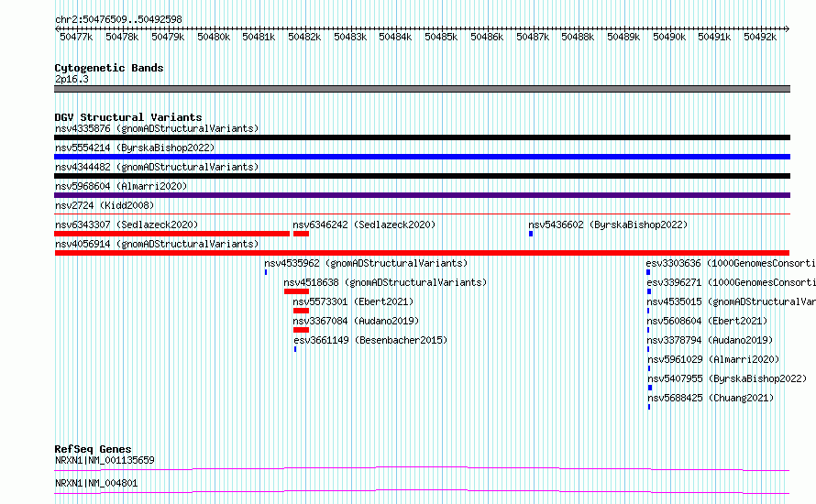Open nsv6343307 (Sedlazeck2020) label
This screenshot has height=504, width=816.
click(127, 225)
